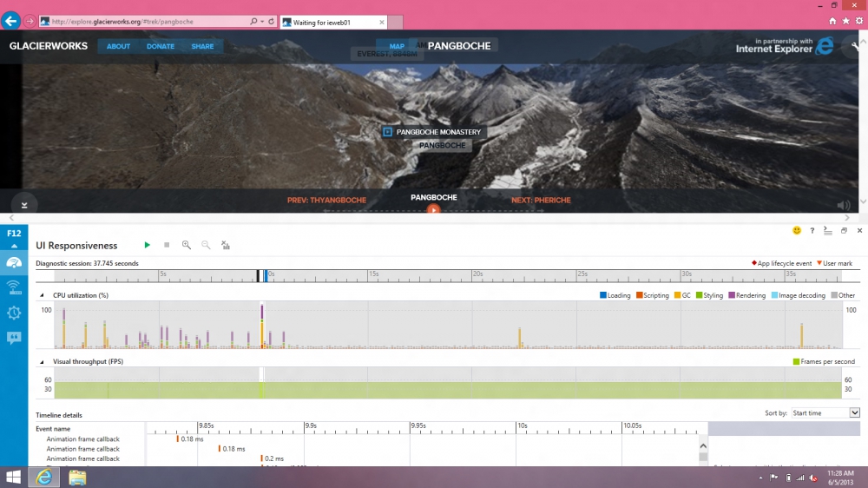Viewport: 868px width, 488px height.
Task: Collapse the Visual throughput (FPS) section
Action: [43, 361]
